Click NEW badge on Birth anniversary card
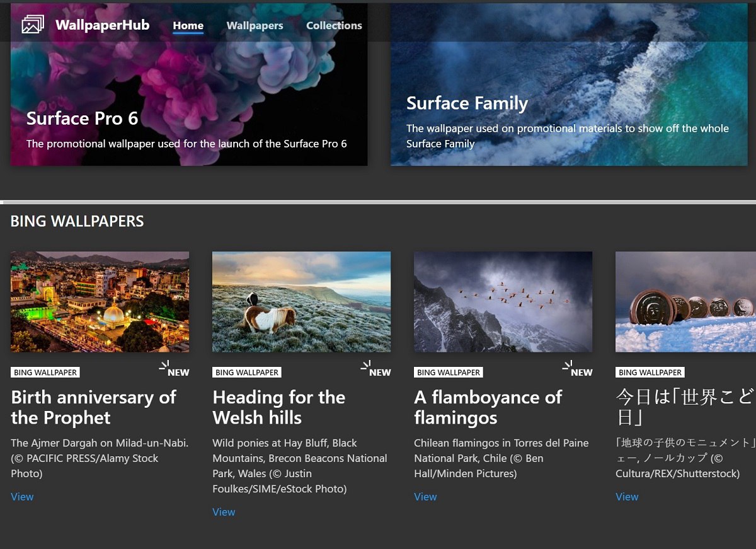The height and width of the screenshot is (549, 756). (x=175, y=369)
